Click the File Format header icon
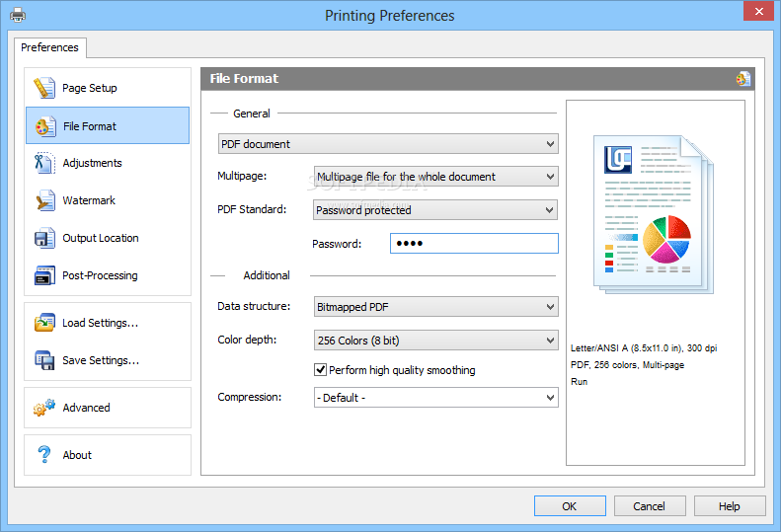Viewport: 781px width, 532px height. pyautogui.click(x=743, y=79)
